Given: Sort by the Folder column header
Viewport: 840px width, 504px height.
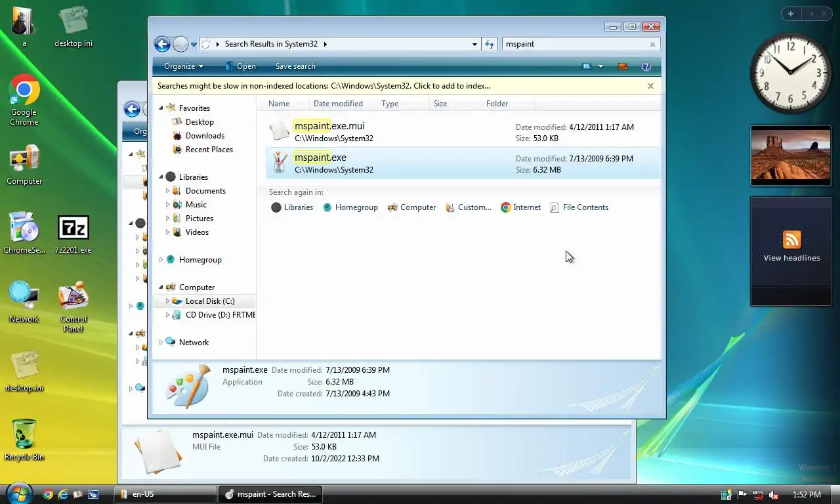Looking at the screenshot, I should (x=508, y=104).
